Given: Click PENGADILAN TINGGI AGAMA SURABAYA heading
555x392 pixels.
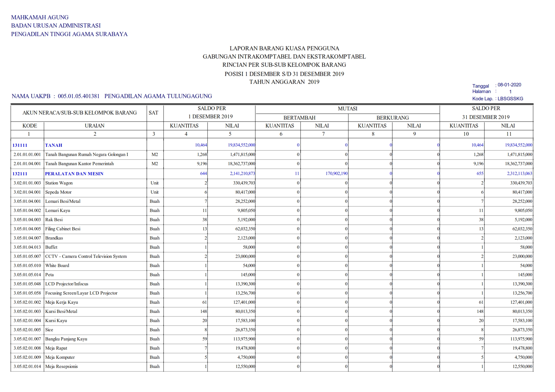Looking at the screenshot, I should (x=69, y=34).
